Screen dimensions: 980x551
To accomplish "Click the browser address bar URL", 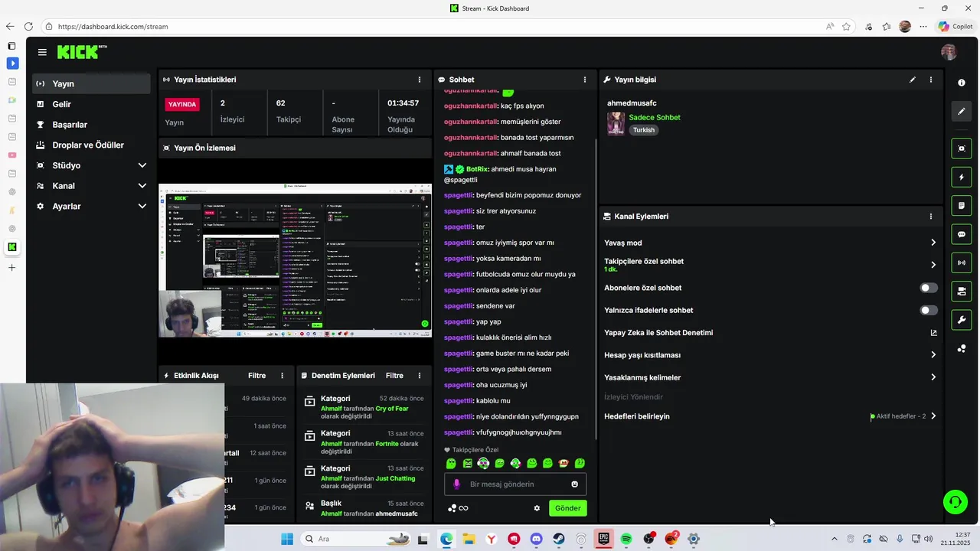I will [x=113, y=26].
